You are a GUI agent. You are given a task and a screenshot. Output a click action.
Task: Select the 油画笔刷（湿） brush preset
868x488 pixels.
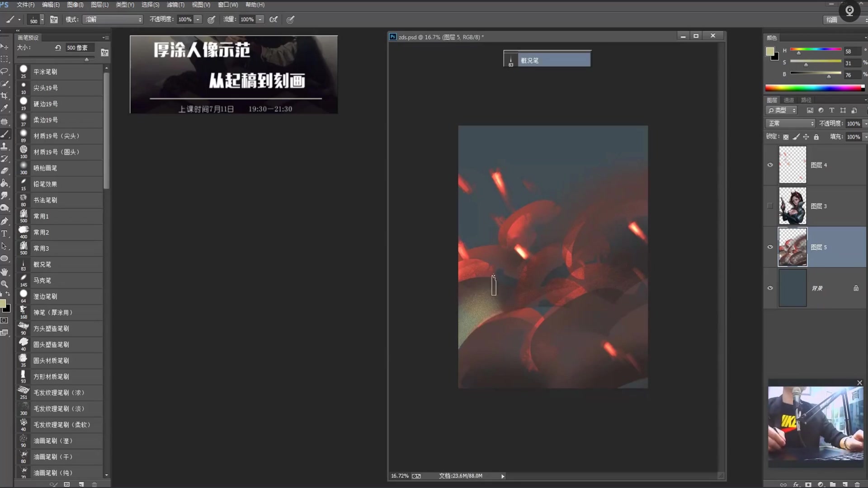coord(60,441)
